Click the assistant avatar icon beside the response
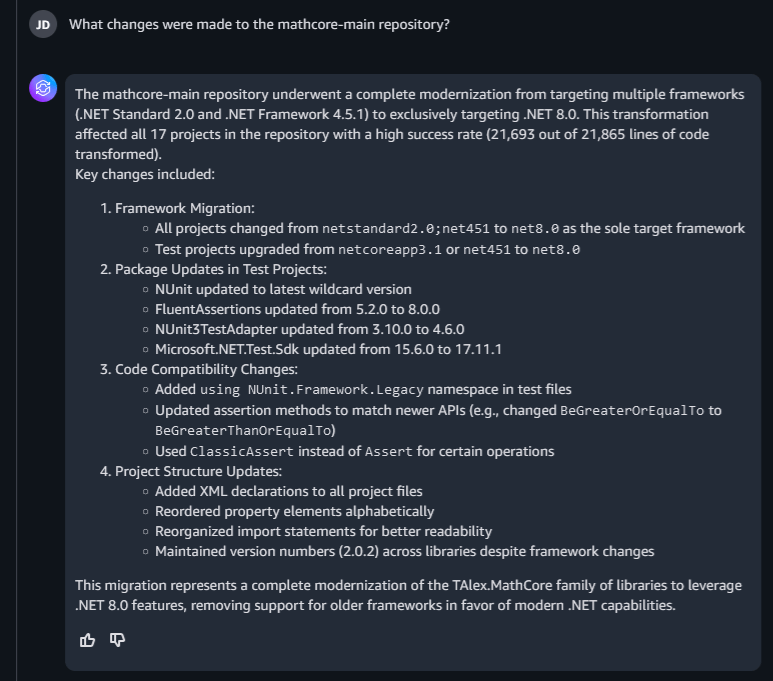This screenshot has height=681, width=773. pyautogui.click(x=42, y=89)
